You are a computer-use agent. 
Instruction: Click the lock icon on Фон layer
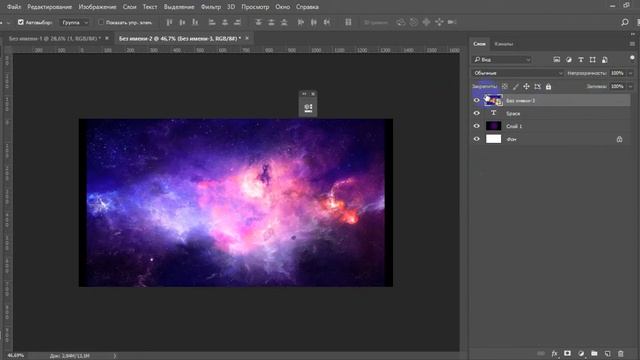[619, 139]
